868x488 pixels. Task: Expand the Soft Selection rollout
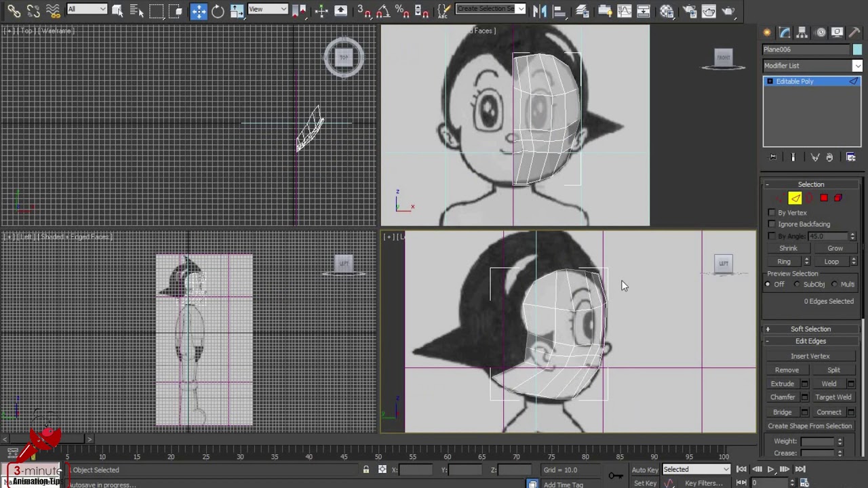811,329
